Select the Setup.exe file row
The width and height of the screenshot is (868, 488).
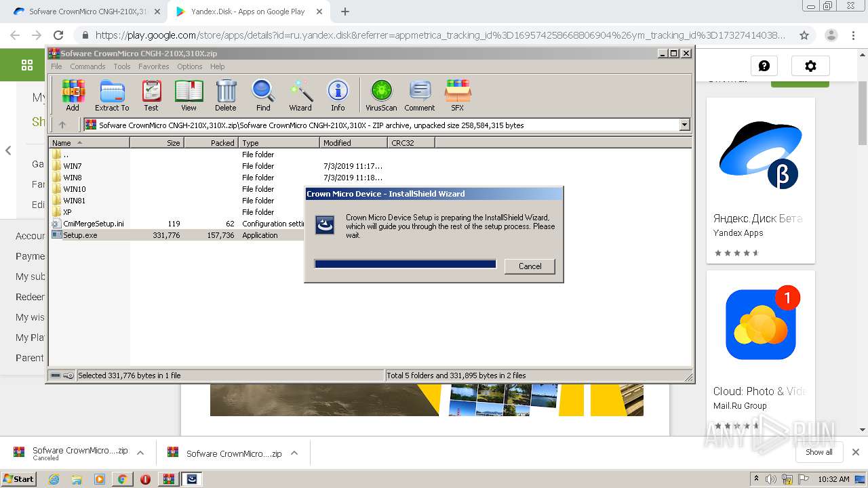178,235
